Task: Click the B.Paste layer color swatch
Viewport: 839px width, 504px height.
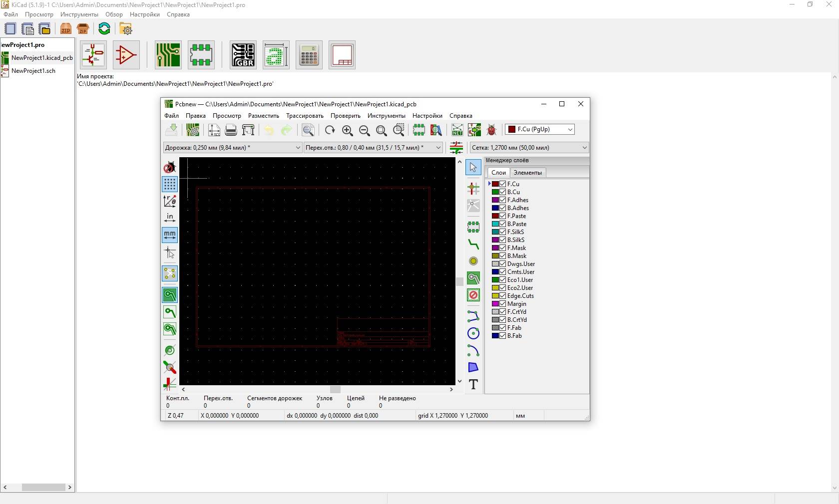Action: pos(495,224)
